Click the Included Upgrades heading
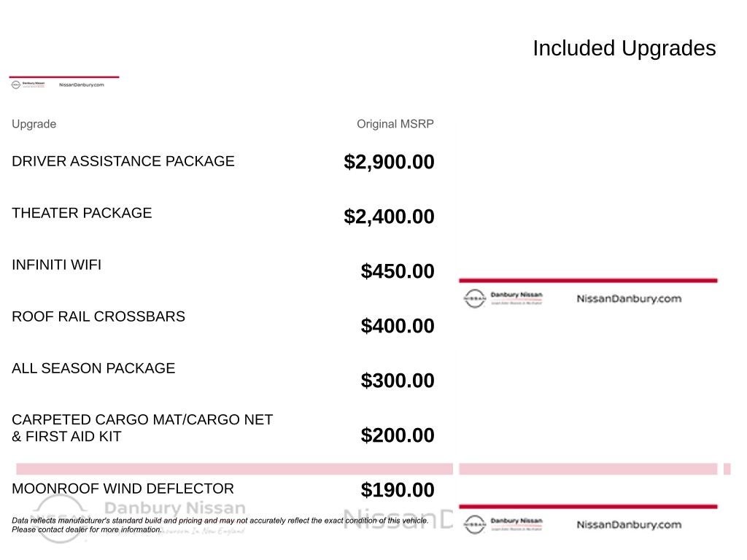 pos(624,48)
